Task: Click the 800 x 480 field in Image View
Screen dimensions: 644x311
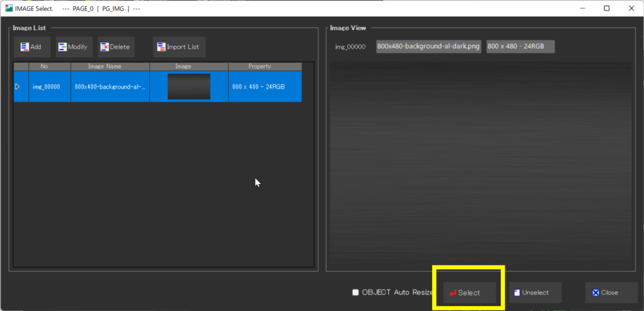Action: point(520,47)
